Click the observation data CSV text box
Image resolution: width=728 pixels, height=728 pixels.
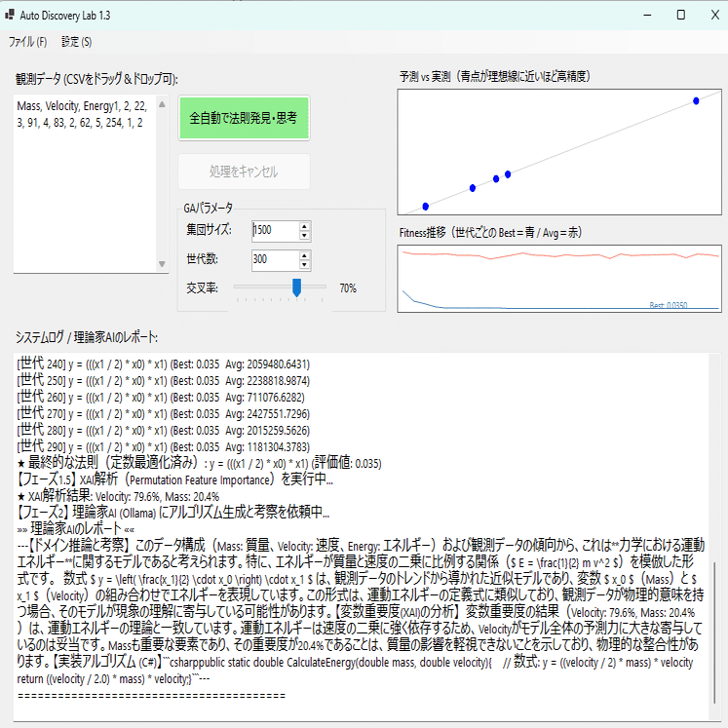coord(86,184)
